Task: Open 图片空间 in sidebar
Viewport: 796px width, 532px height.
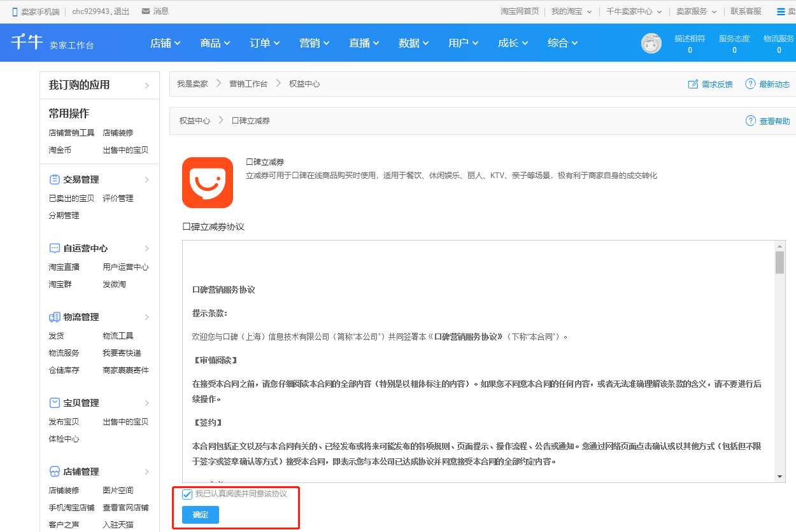Action: (118, 491)
